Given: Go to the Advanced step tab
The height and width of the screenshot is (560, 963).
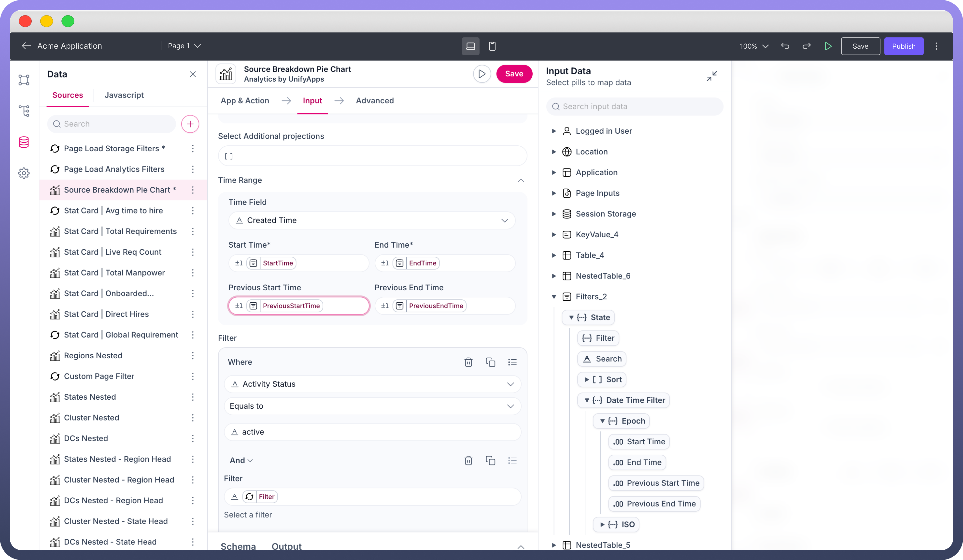Looking at the screenshot, I should click(x=374, y=100).
